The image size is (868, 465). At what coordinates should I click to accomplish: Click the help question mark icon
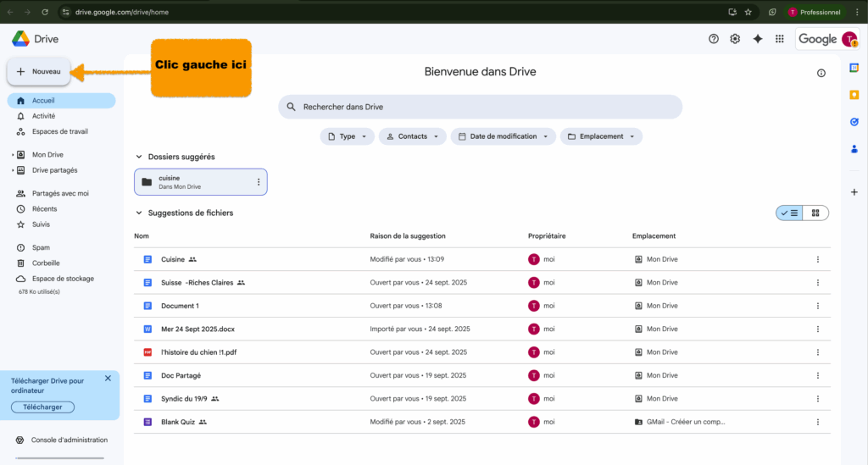click(713, 39)
